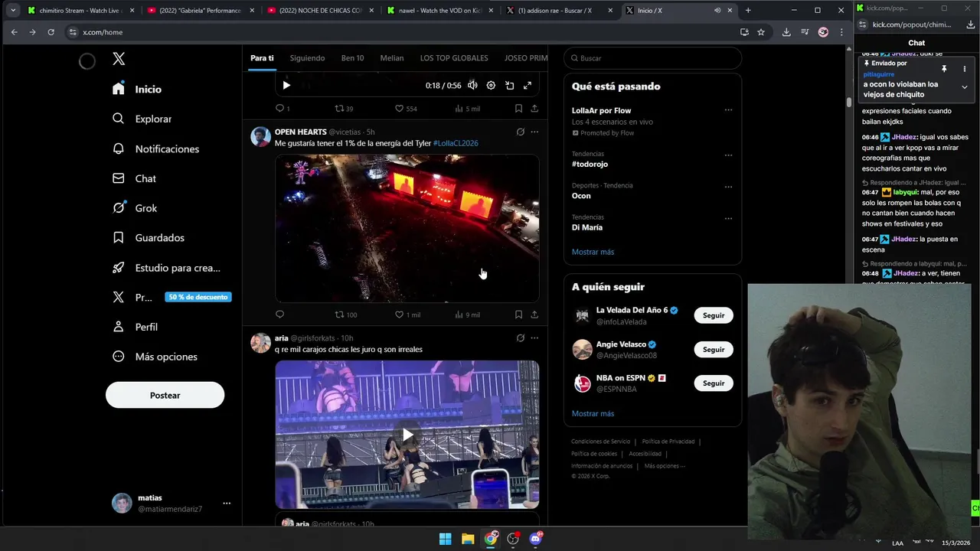Image resolution: width=980 pixels, height=551 pixels.
Task: Open options for the Di María trend
Action: pos(728,219)
